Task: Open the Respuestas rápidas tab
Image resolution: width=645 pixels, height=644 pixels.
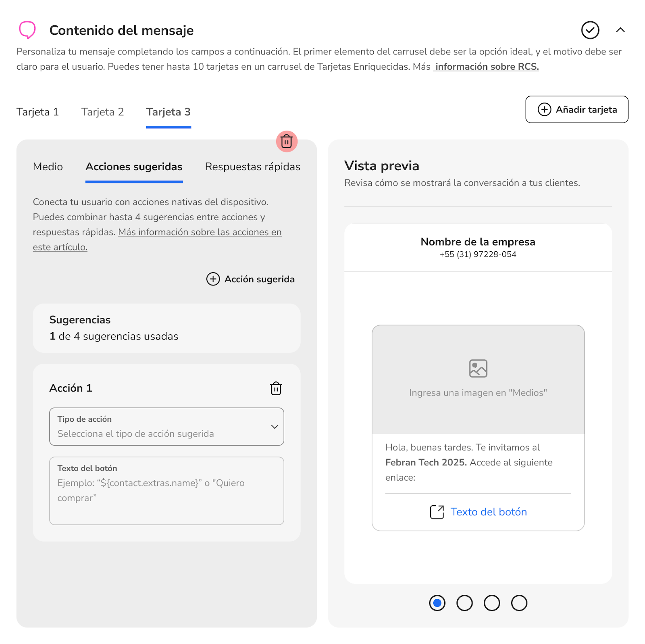Action: [x=252, y=167]
